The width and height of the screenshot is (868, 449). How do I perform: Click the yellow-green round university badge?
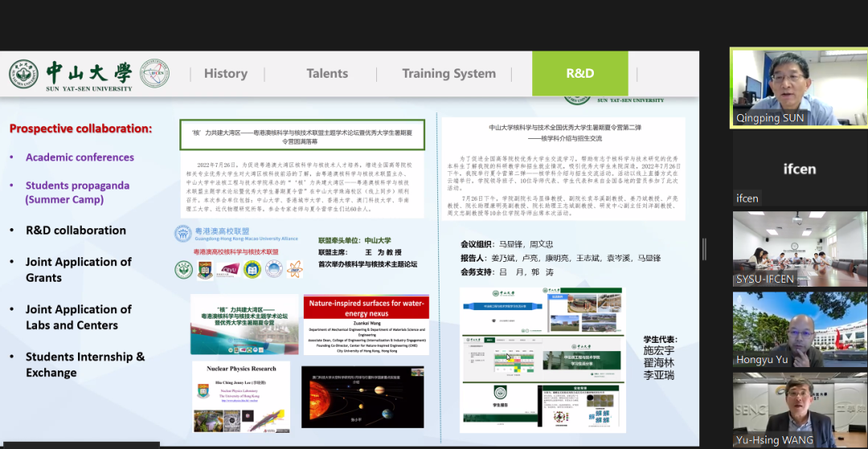click(x=252, y=270)
